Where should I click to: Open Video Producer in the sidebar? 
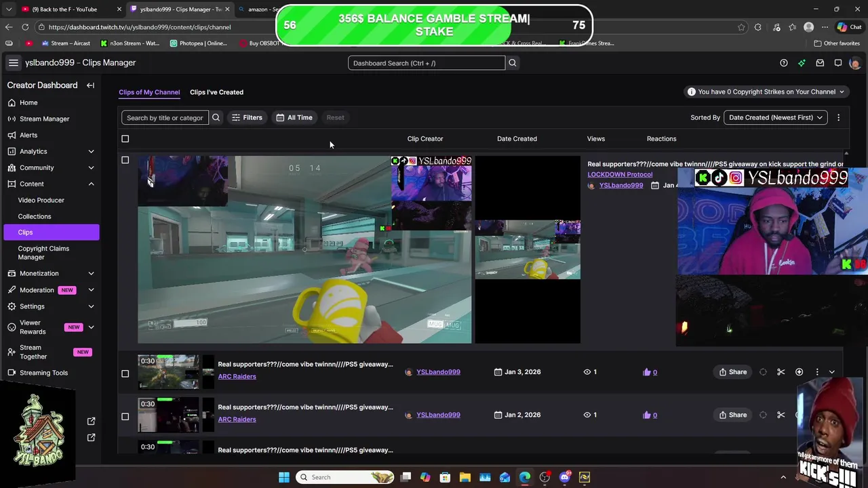pyautogui.click(x=41, y=200)
